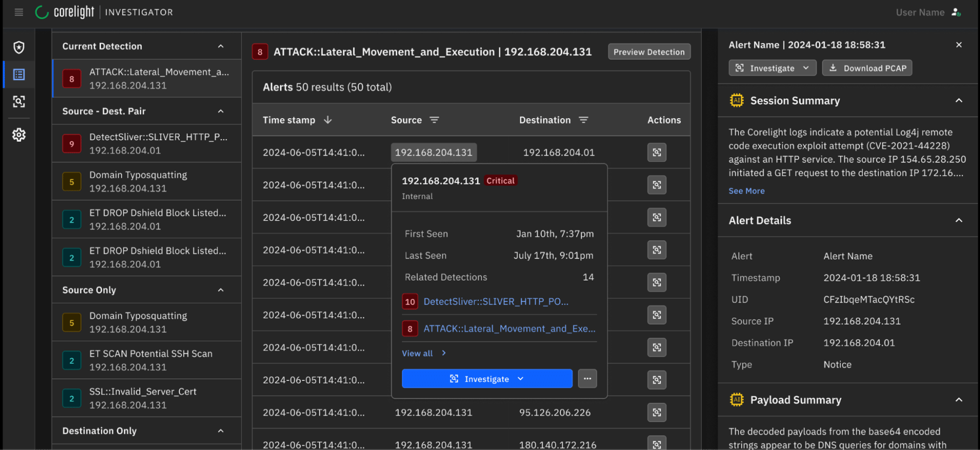Image resolution: width=980 pixels, height=450 pixels.
Task: Open the alerts list sidebar icon
Action: 19,74
